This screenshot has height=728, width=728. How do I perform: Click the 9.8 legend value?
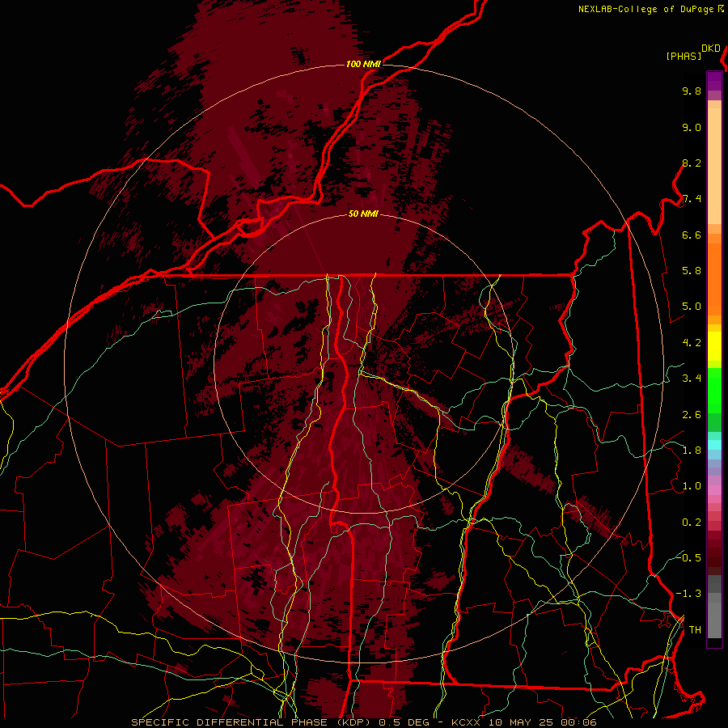(692, 91)
